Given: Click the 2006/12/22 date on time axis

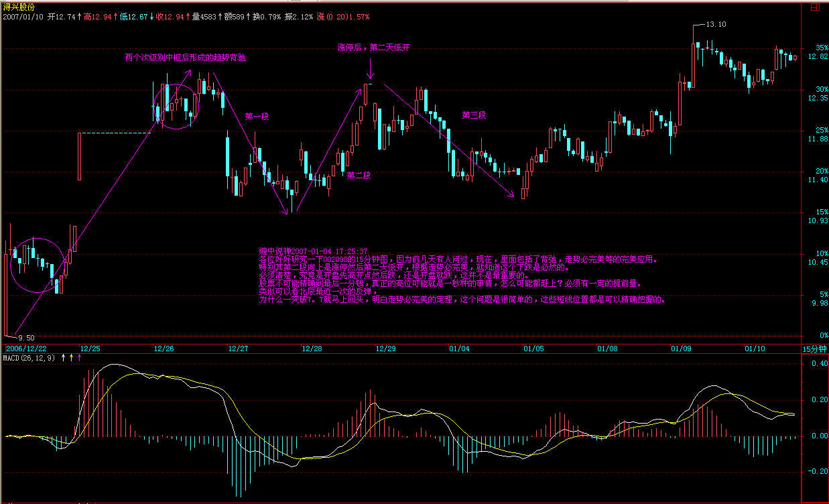Looking at the screenshot, I should coord(27,349).
